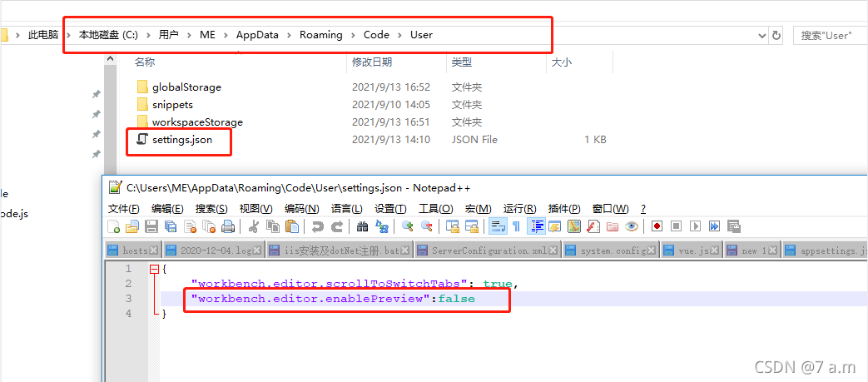This screenshot has width=868, height=382.
Task: Open the 视图(V) menu
Action: 255,209
